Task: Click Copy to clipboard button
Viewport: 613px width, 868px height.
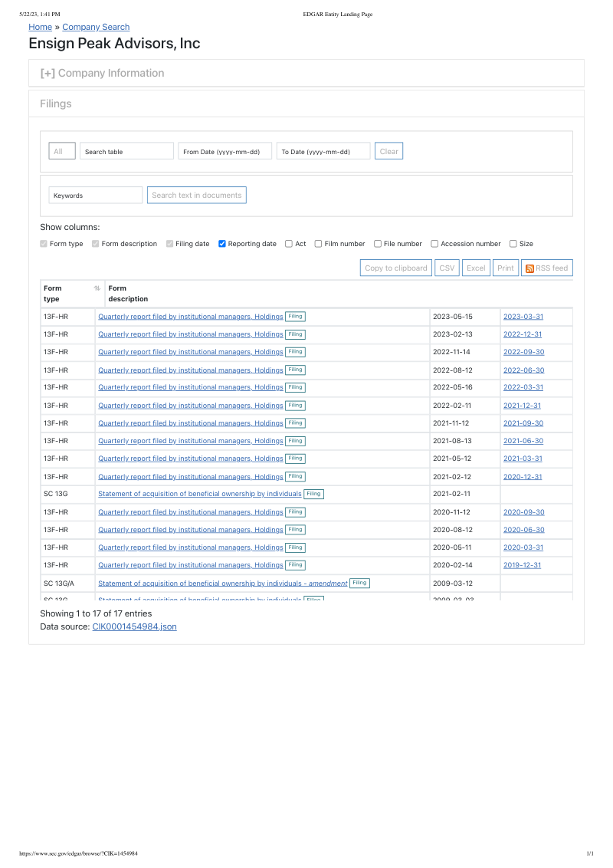Action: click(396, 268)
